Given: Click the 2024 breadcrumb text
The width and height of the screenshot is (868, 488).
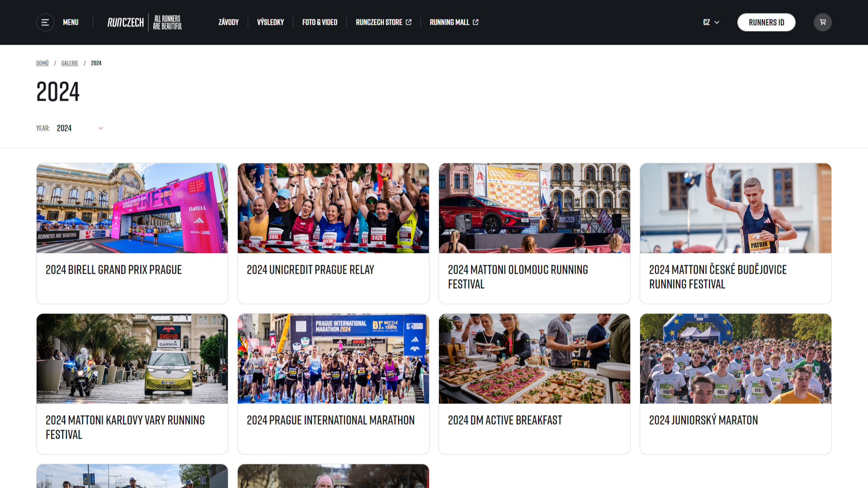Looking at the screenshot, I should tap(96, 63).
